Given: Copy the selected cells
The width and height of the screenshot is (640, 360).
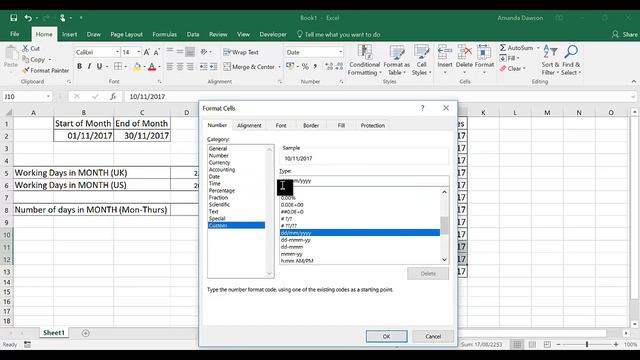Looking at the screenshot, I should [x=33, y=60].
